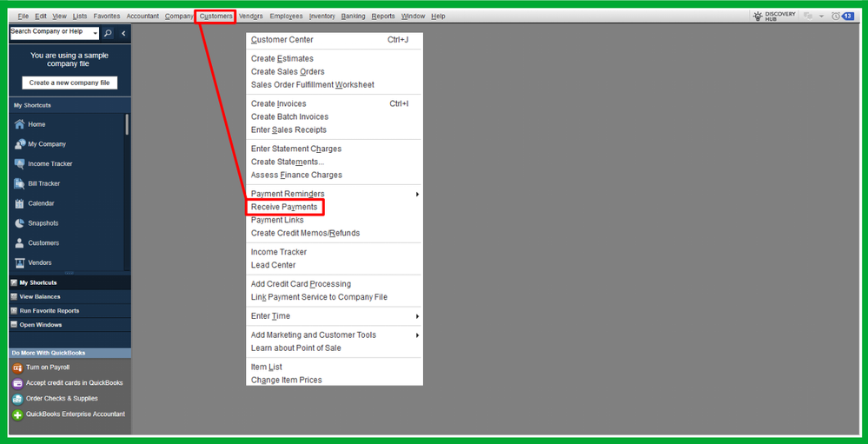Open the Help menu

[438, 16]
